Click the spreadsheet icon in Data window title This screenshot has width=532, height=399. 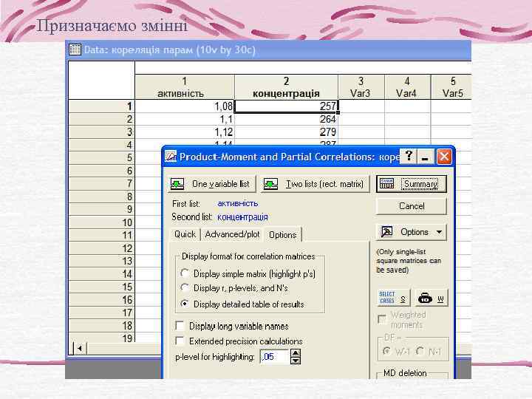pyautogui.click(x=75, y=50)
